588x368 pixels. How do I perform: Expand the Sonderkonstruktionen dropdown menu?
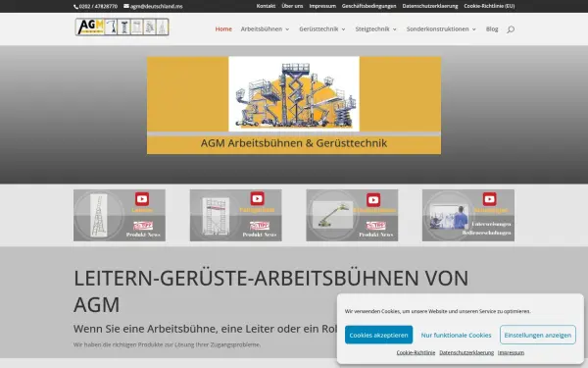pyautogui.click(x=441, y=29)
